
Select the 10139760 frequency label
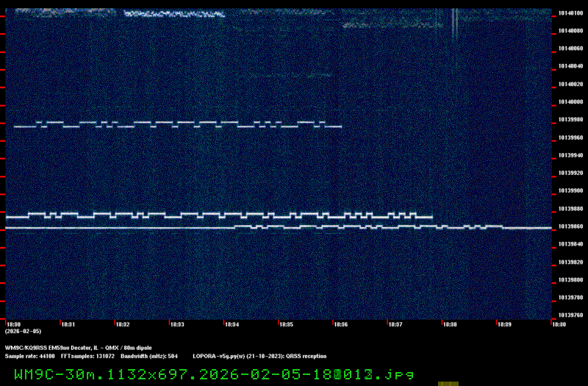(570, 315)
